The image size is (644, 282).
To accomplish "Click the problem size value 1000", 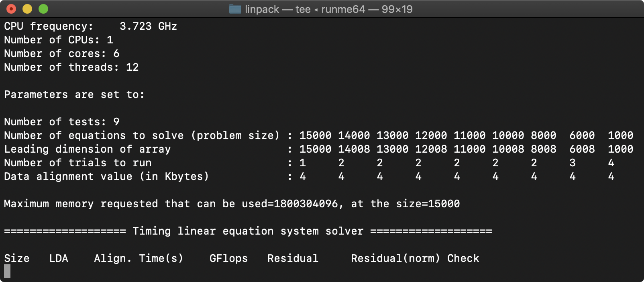I will pos(621,135).
